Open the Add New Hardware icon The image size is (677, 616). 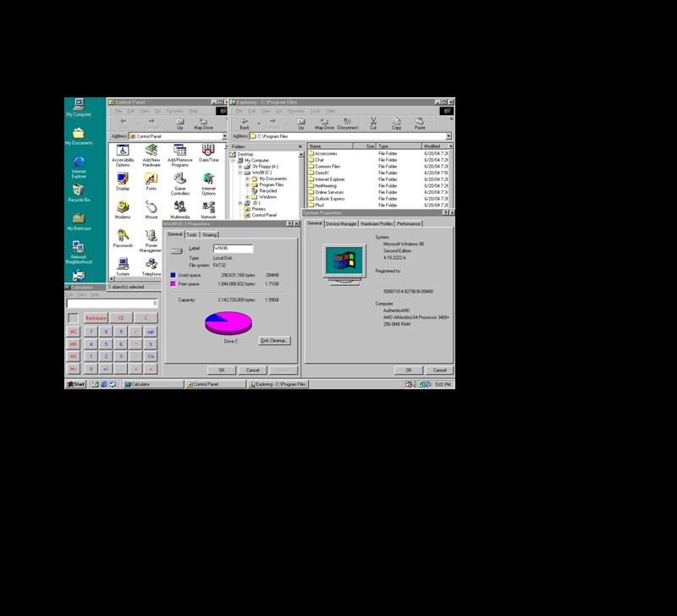tap(151, 156)
